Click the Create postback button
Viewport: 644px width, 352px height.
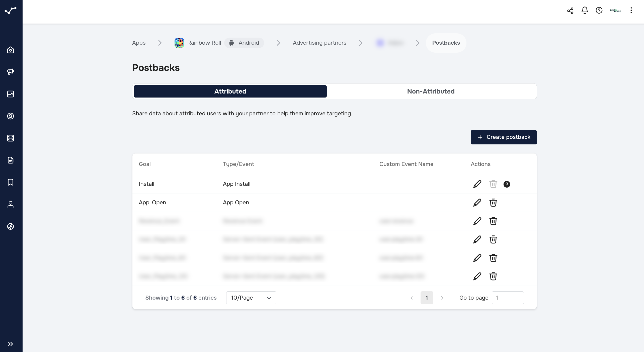(504, 137)
